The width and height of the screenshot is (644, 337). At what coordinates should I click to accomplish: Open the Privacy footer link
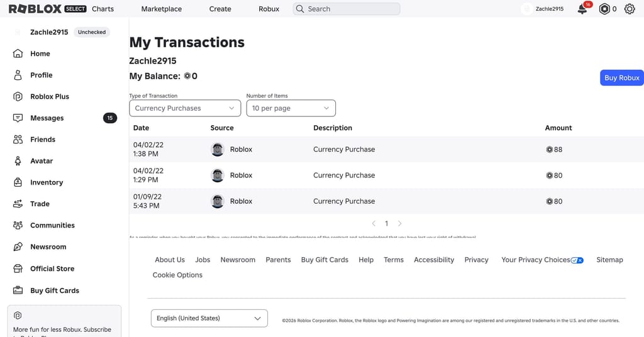(477, 260)
